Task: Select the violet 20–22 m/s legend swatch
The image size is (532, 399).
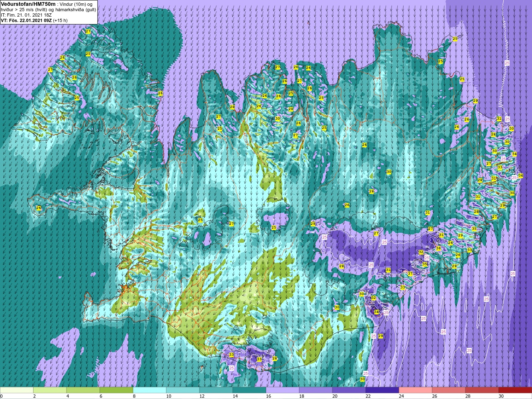Action: pyautogui.click(x=349, y=390)
